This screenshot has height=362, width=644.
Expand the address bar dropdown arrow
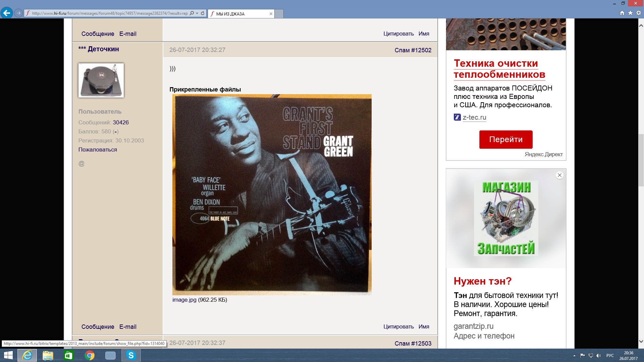(197, 13)
